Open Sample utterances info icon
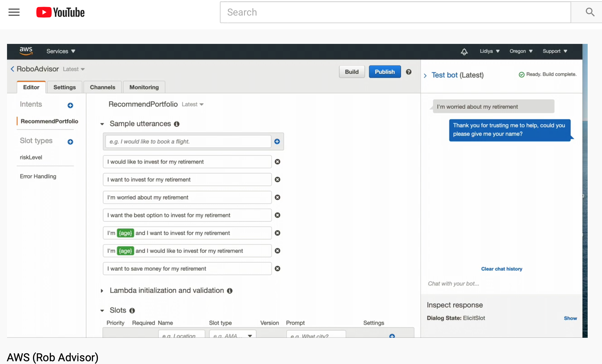 click(x=177, y=124)
